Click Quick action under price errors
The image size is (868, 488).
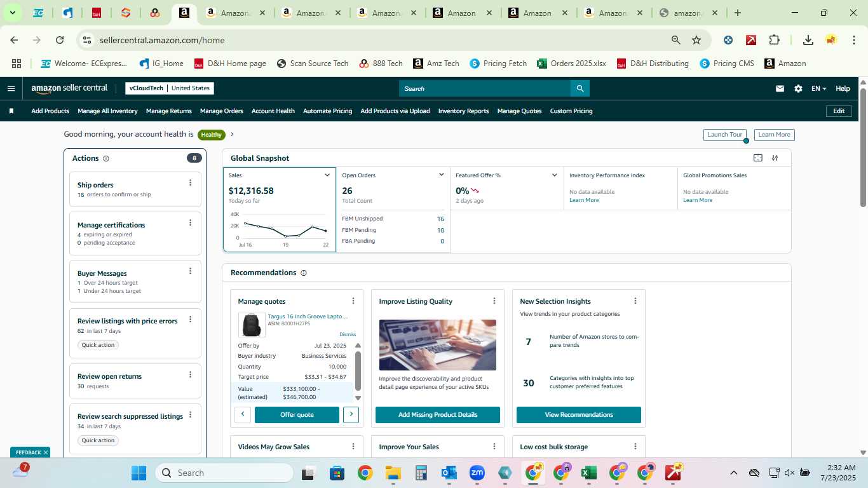pos(98,345)
